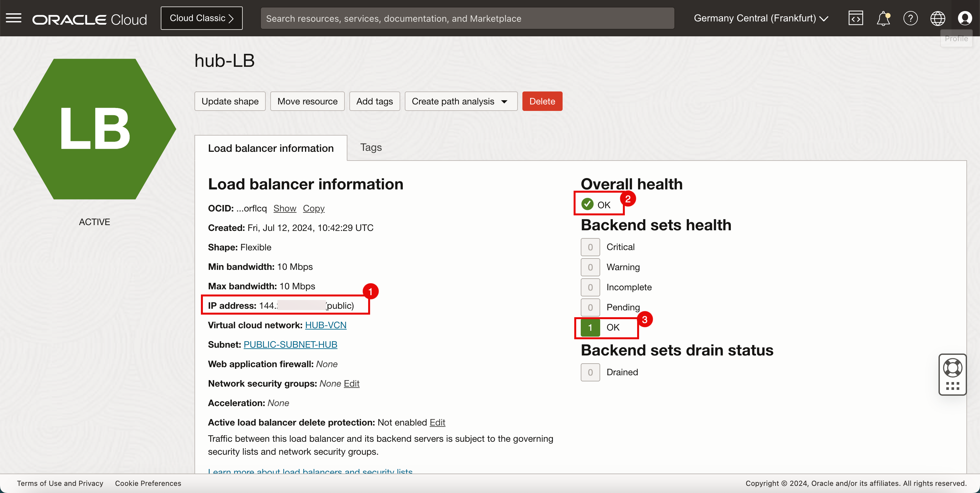Screen dimensions: 980x493
Task: Open the floating support lifebuoy widget
Action: click(x=952, y=368)
